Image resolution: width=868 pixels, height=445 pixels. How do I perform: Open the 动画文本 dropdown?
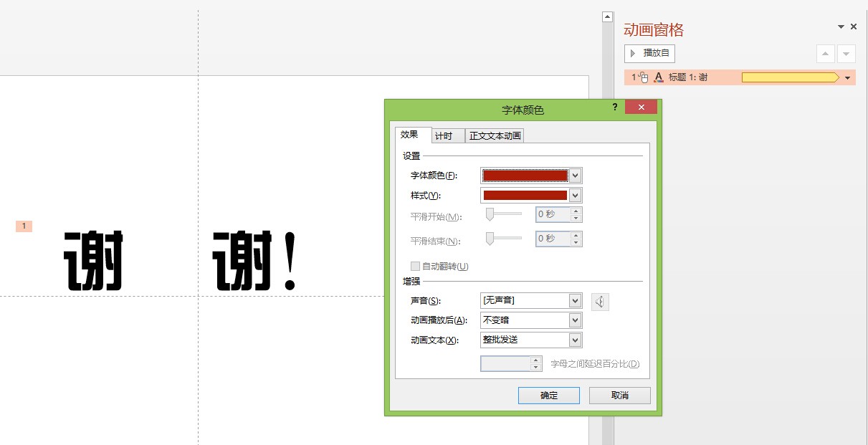pos(530,340)
